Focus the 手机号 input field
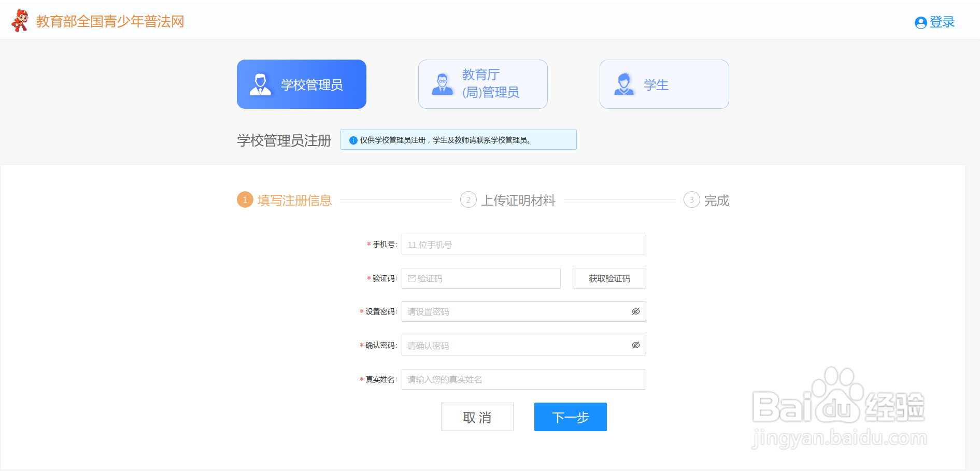The width and height of the screenshot is (980, 471). pos(524,244)
